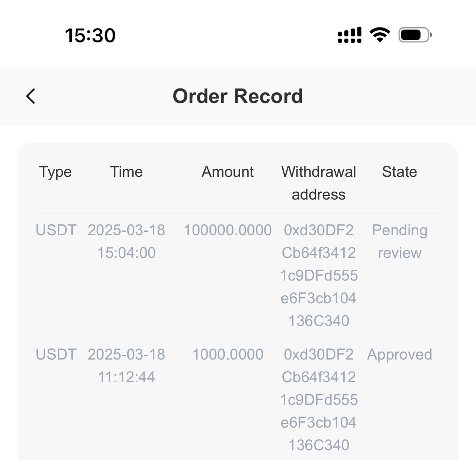
Task: Tap the pending order's withdrawal address
Action: pos(319,275)
